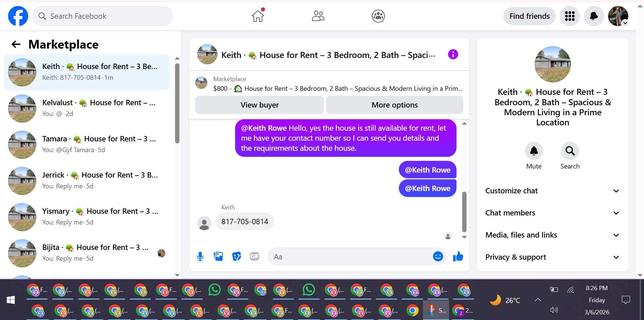644x320 pixels.
Task: Open the sticker picker icon
Action: [x=236, y=257]
